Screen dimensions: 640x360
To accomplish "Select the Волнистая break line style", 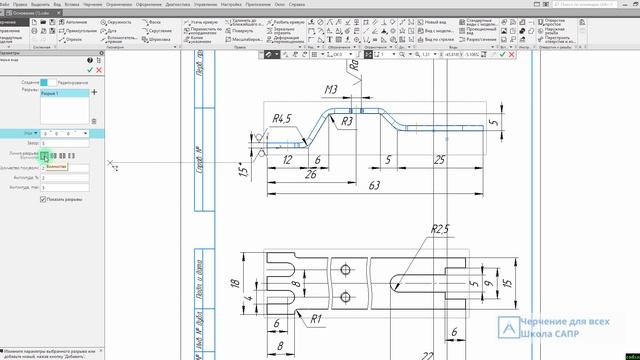I will coord(44,156).
